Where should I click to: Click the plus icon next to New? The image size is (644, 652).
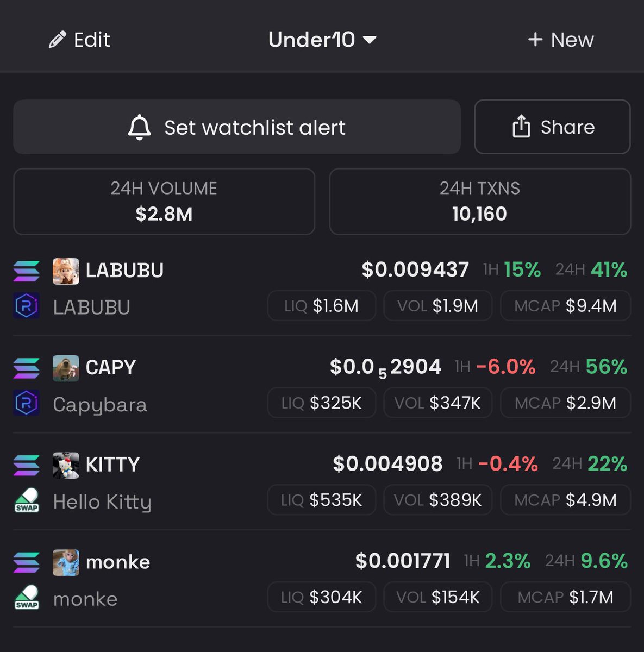(x=535, y=39)
